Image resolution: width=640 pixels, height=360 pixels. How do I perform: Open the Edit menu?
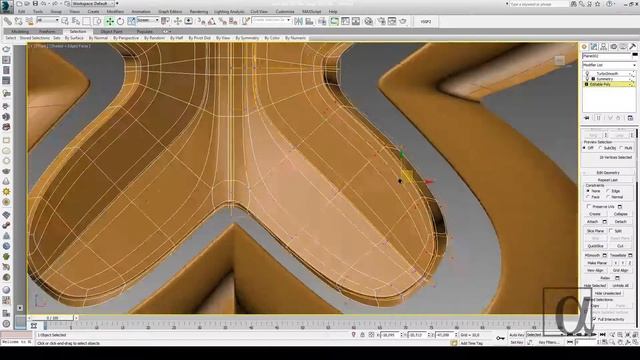coord(22,11)
